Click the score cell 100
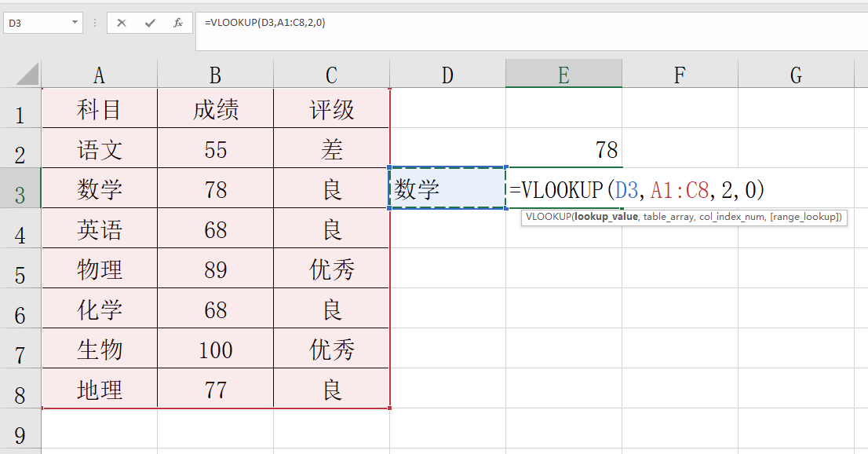Image resolution: width=868 pixels, height=454 pixels. tap(215, 348)
